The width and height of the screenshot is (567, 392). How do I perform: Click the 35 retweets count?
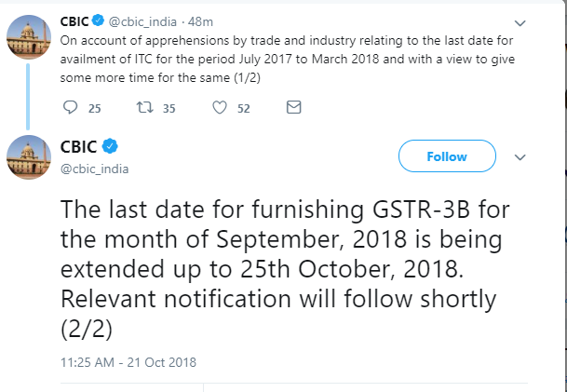point(169,109)
